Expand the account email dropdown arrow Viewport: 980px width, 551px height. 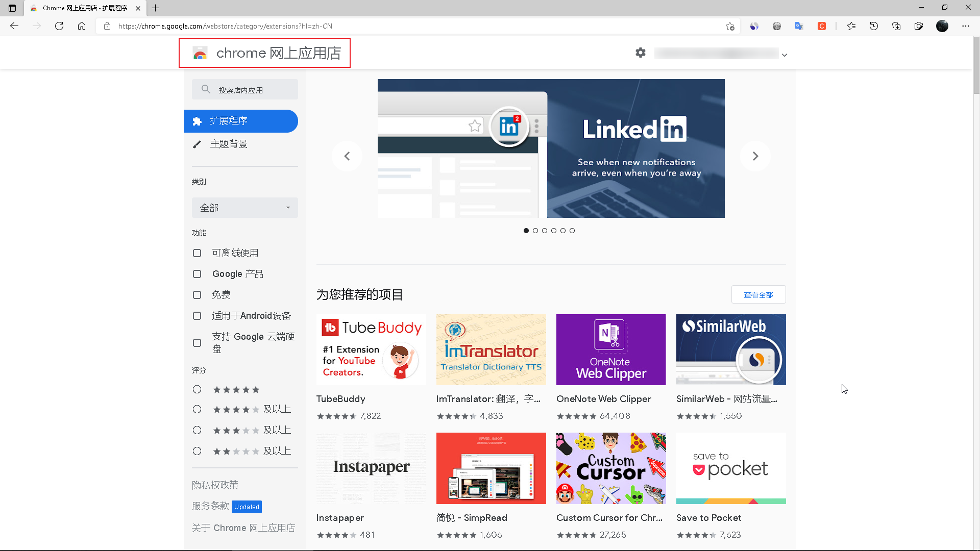coord(785,55)
